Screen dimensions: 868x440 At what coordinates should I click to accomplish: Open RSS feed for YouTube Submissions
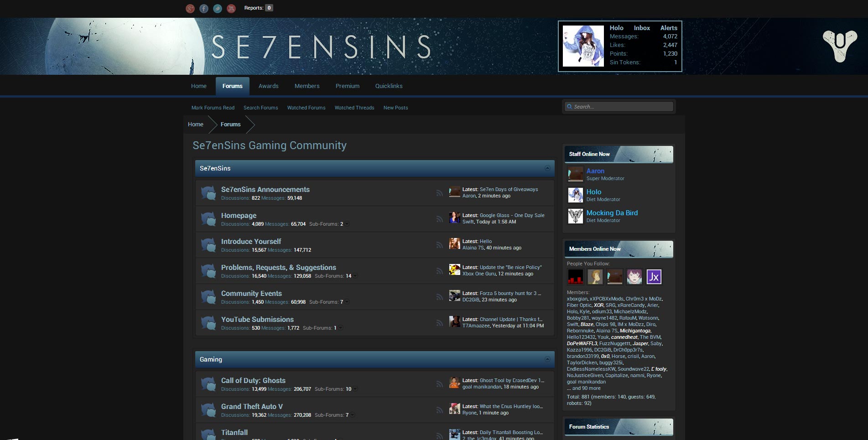click(x=439, y=323)
